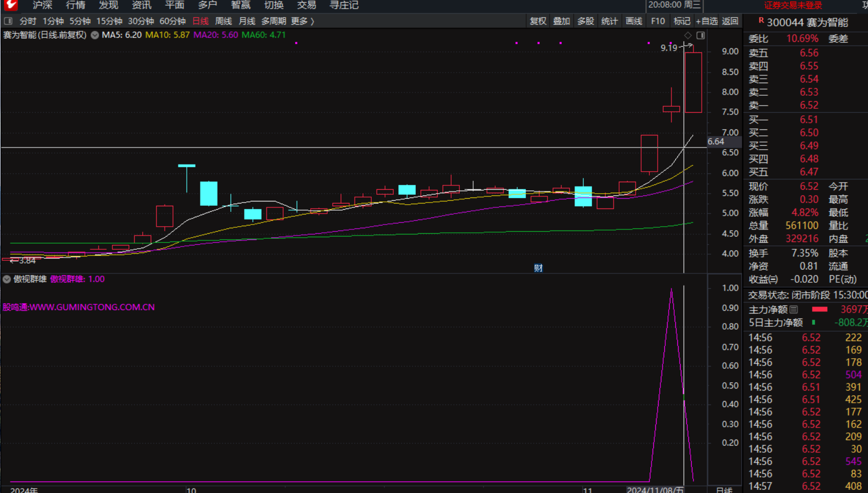Expand 更多 chart period options
Viewport: 868px width, 493px height.
coord(302,21)
